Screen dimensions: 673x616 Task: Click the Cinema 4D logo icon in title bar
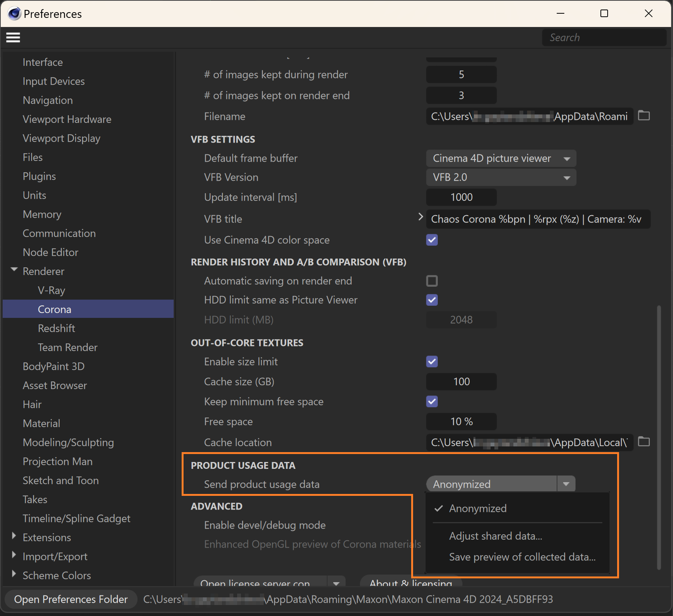tap(14, 14)
